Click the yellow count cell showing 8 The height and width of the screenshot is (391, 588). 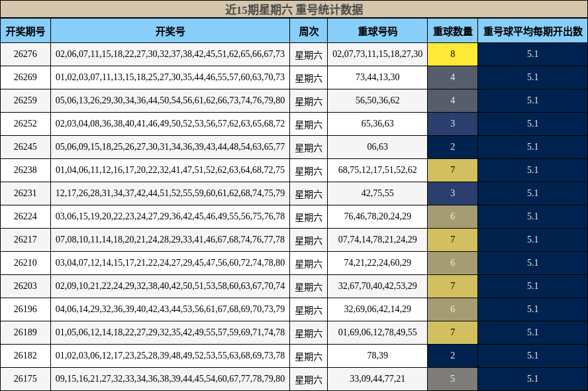click(453, 54)
